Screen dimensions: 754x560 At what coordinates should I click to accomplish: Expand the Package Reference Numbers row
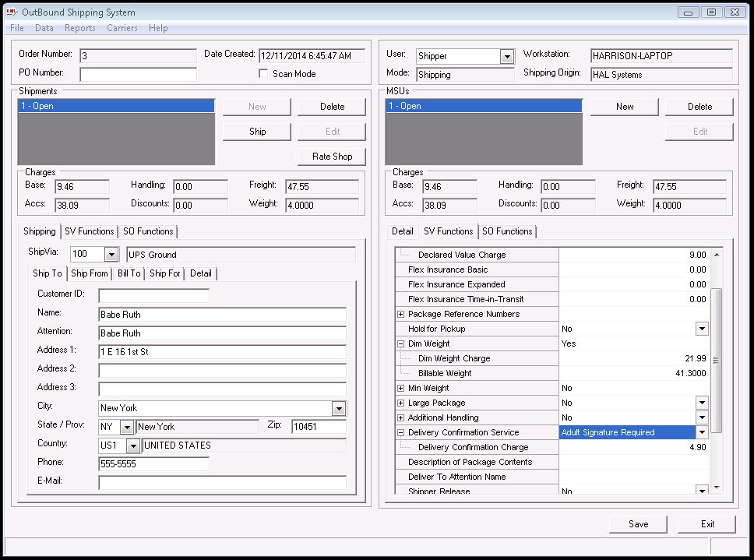[x=401, y=314]
